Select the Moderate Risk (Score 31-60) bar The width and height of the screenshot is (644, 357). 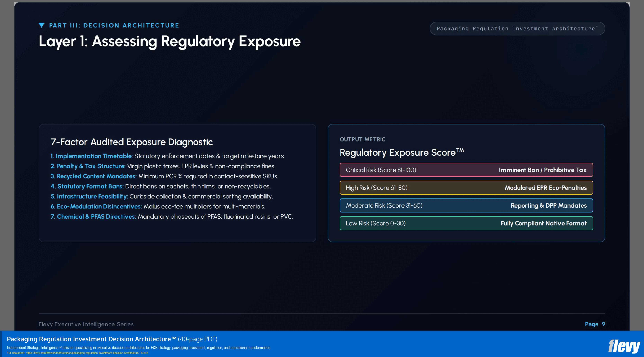(466, 205)
